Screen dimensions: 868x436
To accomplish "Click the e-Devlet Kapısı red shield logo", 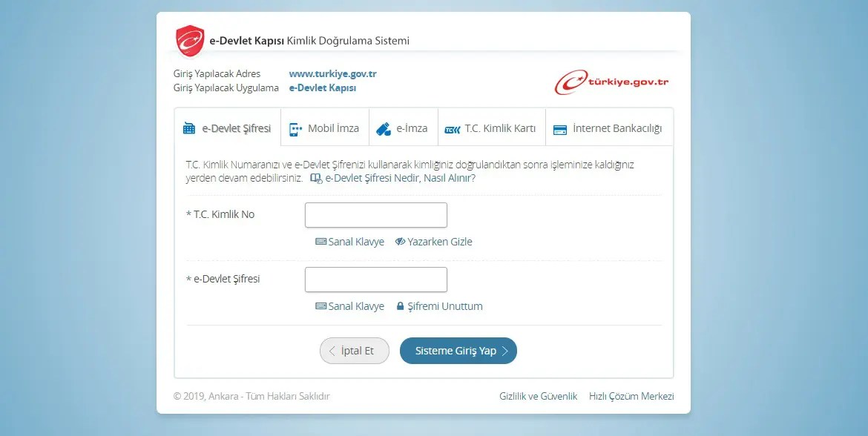I will pyautogui.click(x=190, y=40).
